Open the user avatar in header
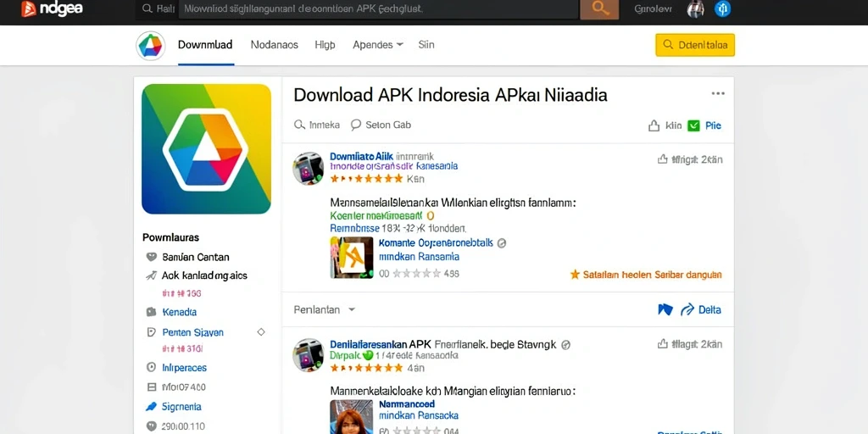This screenshot has height=434, width=868. tap(695, 8)
